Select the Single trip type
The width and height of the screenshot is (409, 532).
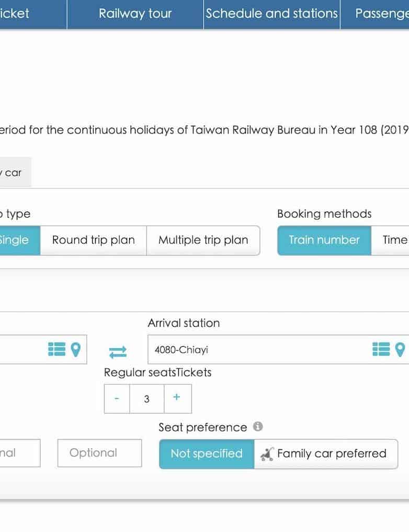(x=15, y=240)
